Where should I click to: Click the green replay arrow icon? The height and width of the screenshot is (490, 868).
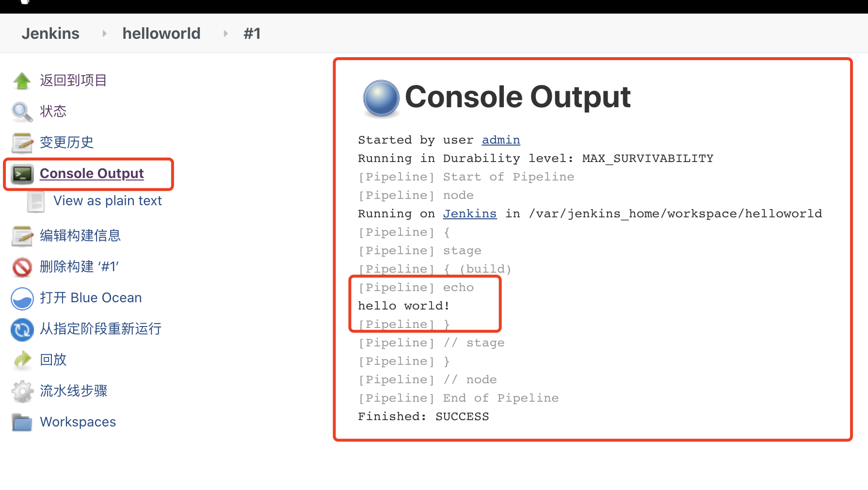point(22,360)
